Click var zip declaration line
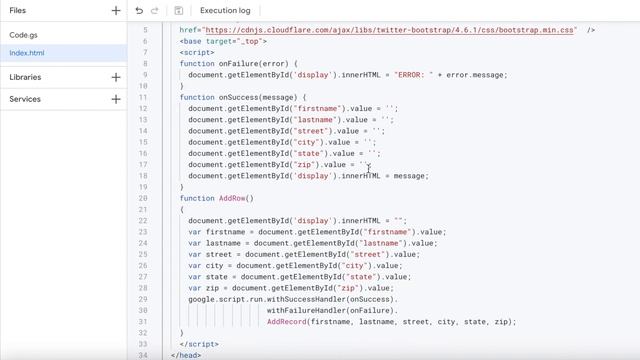 (291, 288)
